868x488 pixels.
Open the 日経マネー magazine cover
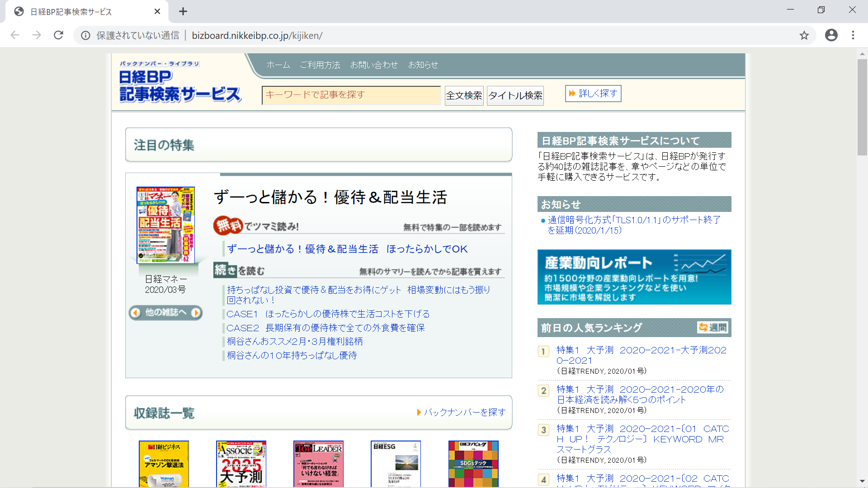166,225
